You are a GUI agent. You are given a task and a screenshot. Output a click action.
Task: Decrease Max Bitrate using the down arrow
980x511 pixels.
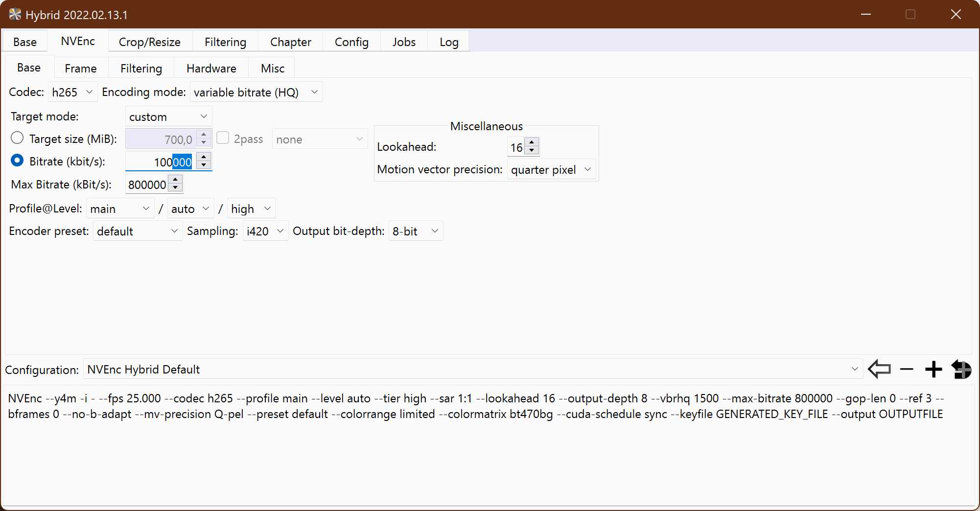coord(175,188)
